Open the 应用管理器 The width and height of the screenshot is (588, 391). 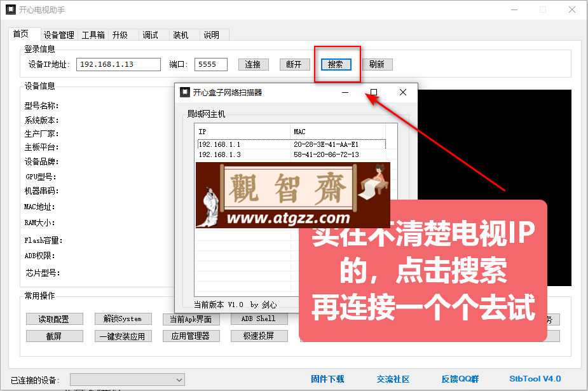pos(191,336)
